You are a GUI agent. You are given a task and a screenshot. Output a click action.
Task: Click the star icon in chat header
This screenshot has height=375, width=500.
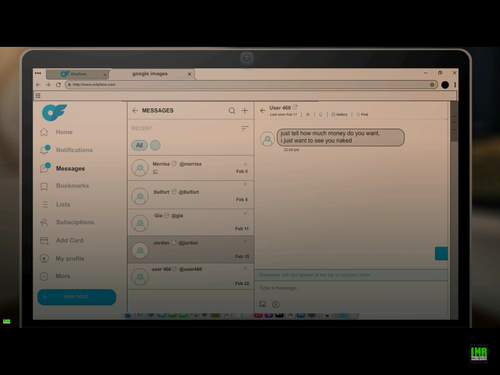[x=308, y=115]
